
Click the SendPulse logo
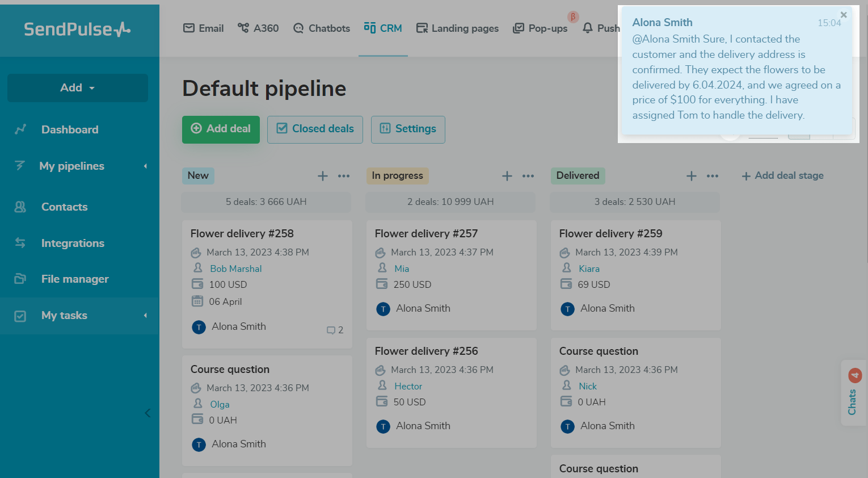[77, 29]
